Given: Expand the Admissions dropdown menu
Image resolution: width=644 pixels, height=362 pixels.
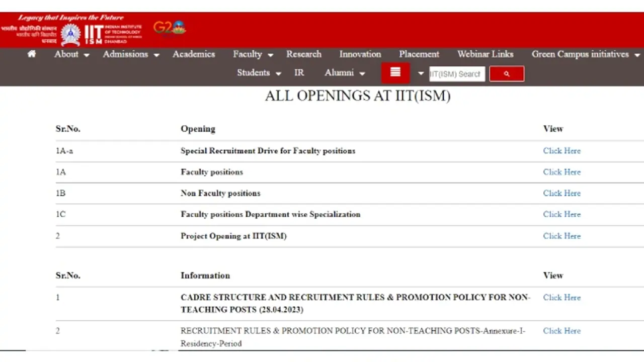Looking at the screenshot, I should pos(131,54).
